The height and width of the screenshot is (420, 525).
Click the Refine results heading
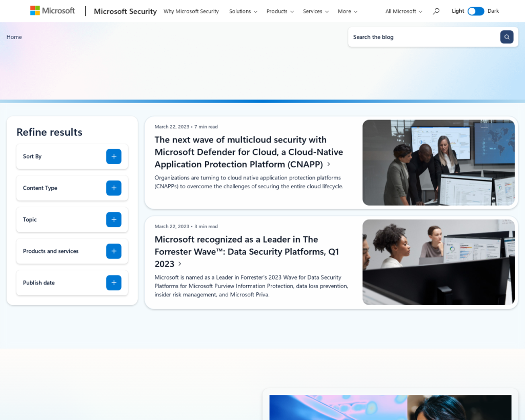50,132
